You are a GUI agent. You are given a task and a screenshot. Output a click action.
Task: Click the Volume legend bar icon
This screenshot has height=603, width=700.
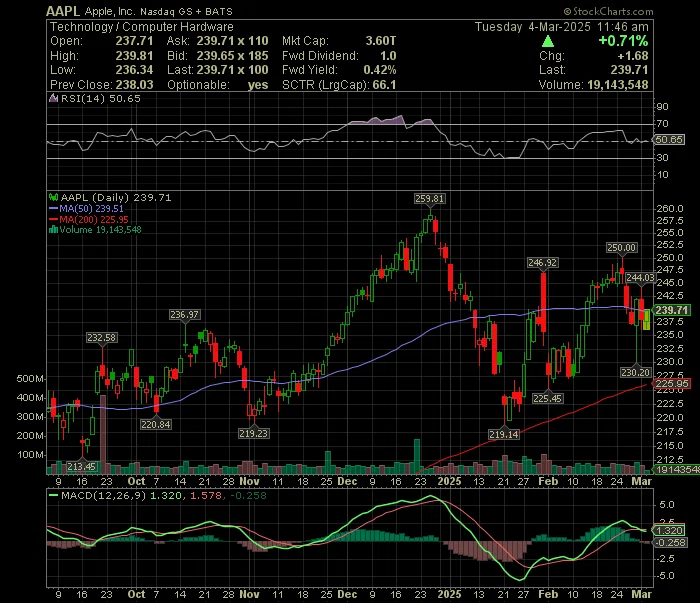[54, 230]
